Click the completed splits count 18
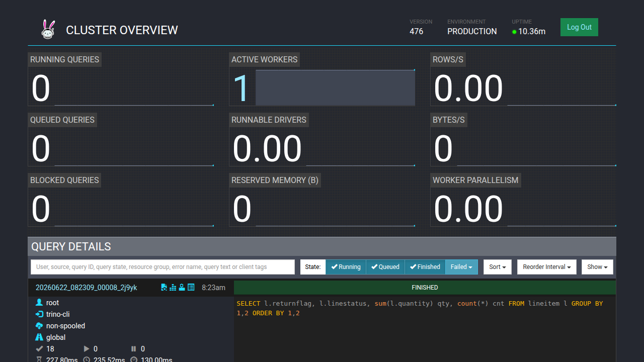This screenshot has width=644, height=362. (50, 349)
